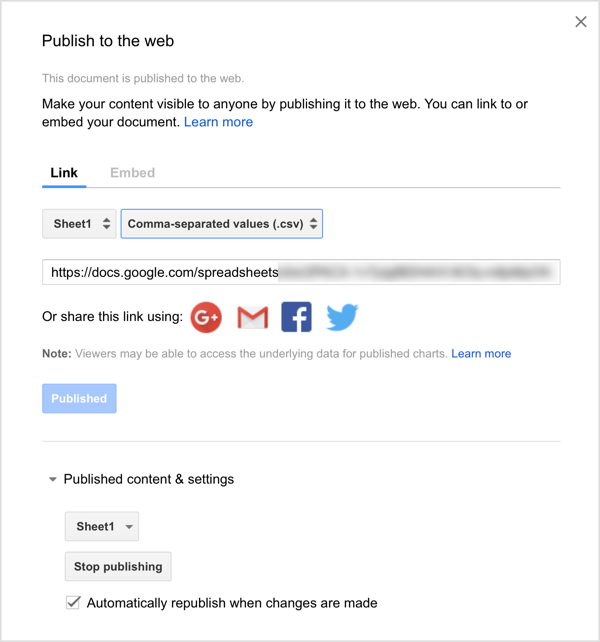Open the Sheet1 dropdown under published content
The height and width of the screenshot is (642, 600).
pyautogui.click(x=101, y=526)
